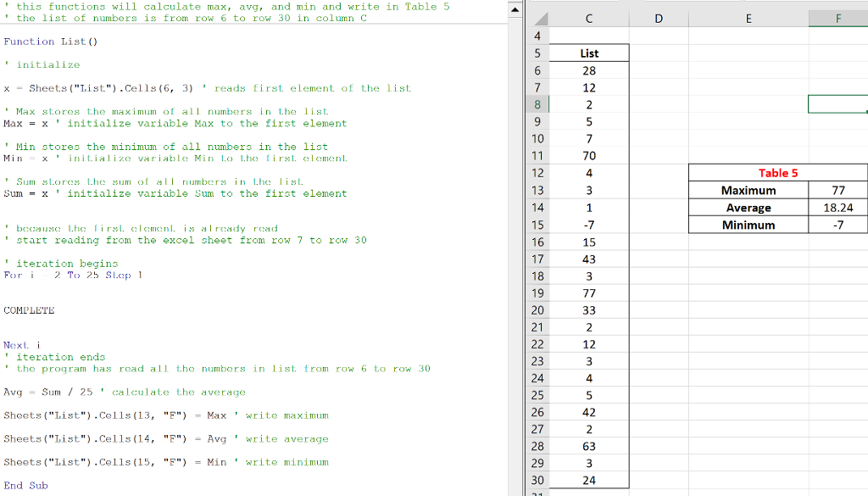Select row 30 header
This screenshot has width=868, height=496.
click(x=537, y=480)
